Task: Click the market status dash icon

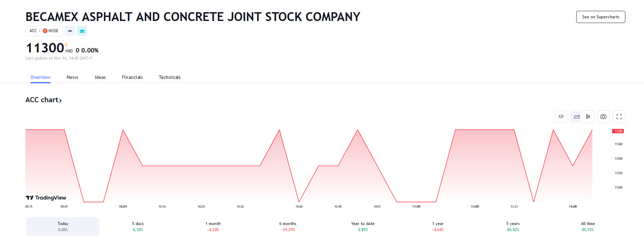Action: pos(70,31)
